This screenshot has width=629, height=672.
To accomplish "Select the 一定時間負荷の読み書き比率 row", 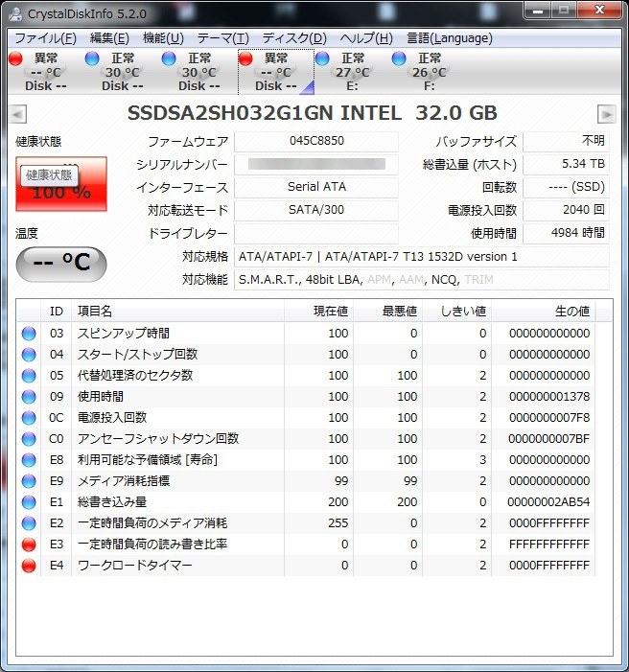I will pos(306,545).
